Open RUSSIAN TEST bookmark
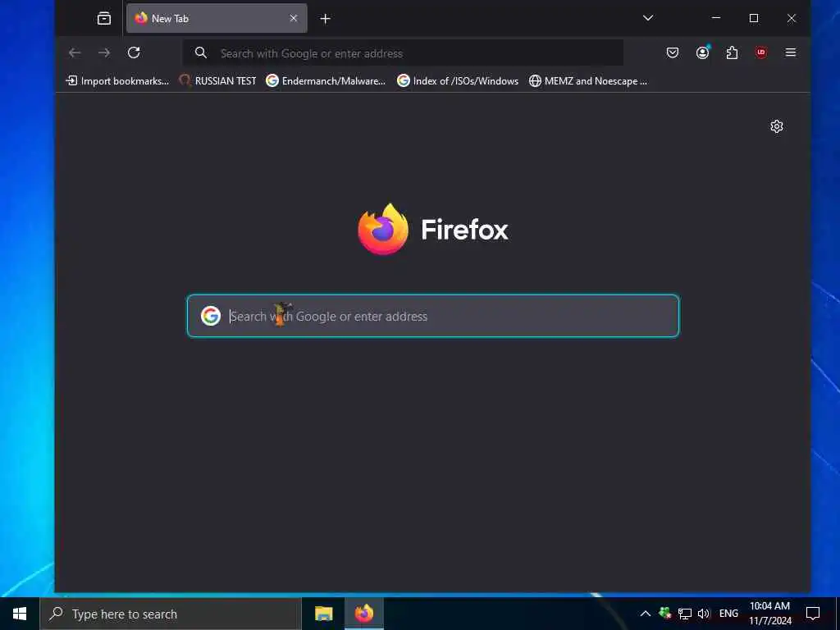Screen dimensions: 840x630 (217, 81)
